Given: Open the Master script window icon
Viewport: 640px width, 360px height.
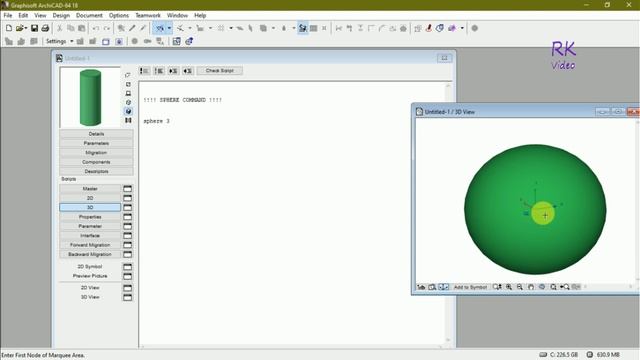Looking at the screenshot, I should tap(127, 189).
